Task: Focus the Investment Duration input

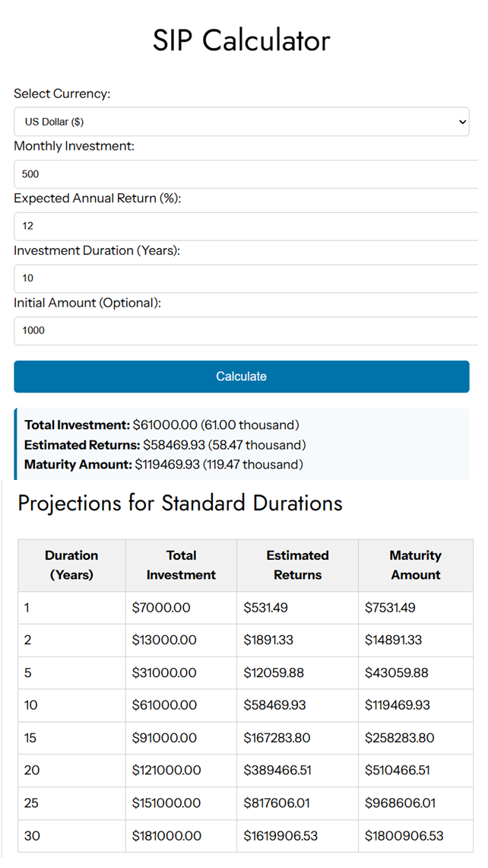Action: (x=242, y=278)
